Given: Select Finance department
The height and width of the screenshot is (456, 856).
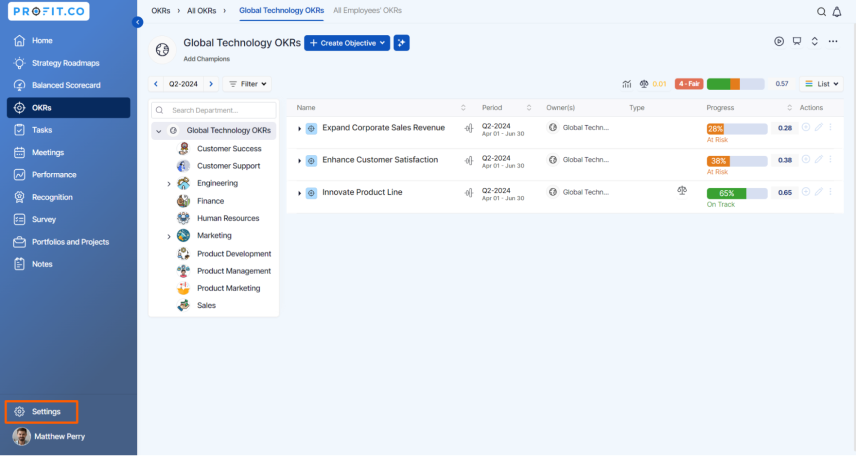Looking at the screenshot, I should pyautogui.click(x=210, y=201).
